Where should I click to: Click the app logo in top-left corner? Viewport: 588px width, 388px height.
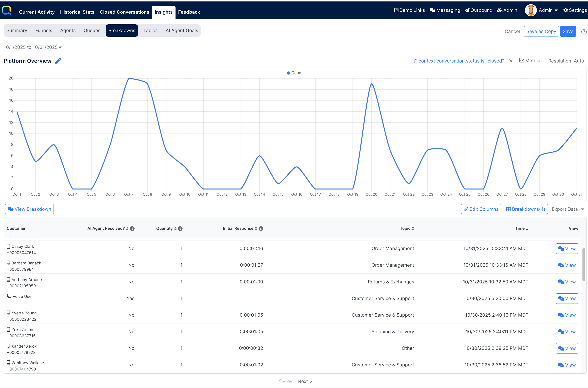click(x=7, y=10)
